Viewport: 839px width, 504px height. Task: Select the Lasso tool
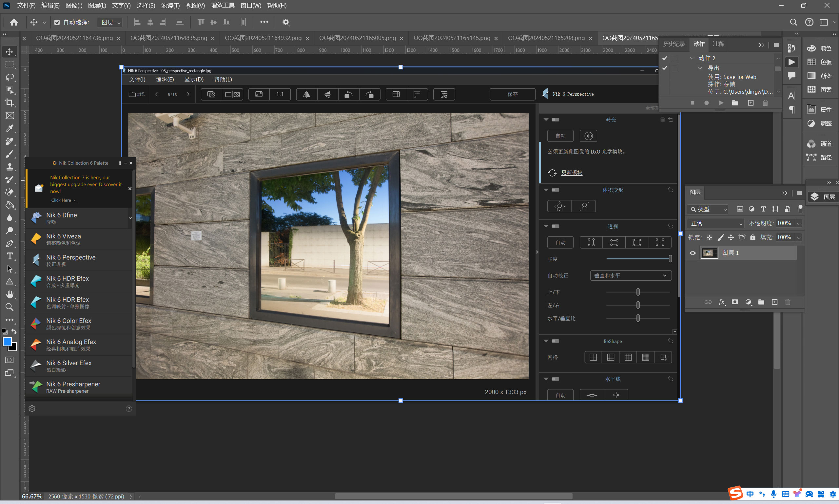point(10,77)
